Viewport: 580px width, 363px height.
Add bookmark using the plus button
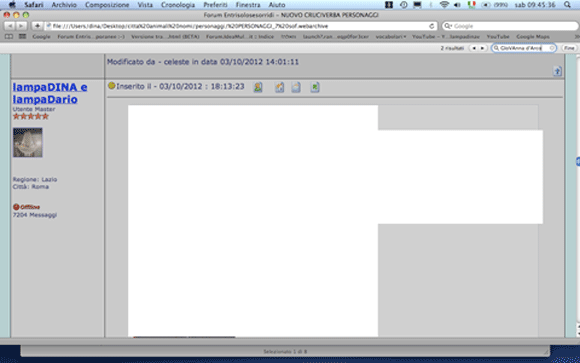37,26
